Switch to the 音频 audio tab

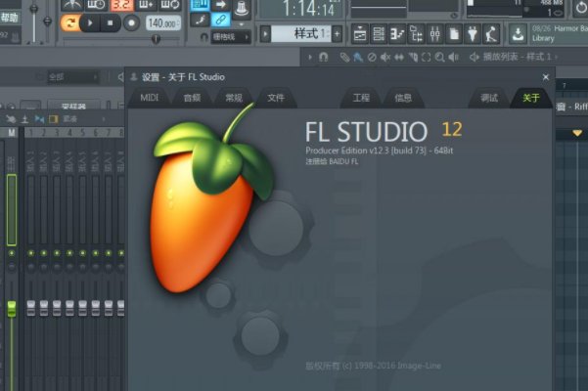(192, 98)
